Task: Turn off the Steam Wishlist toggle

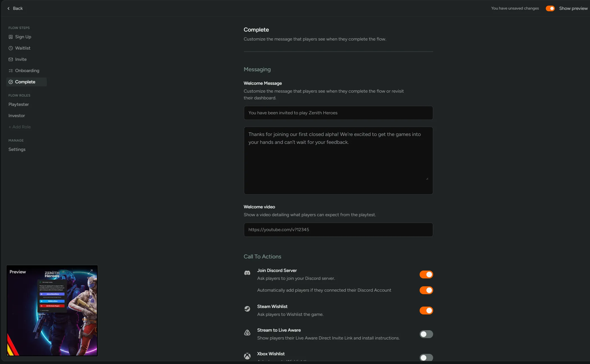Action: coord(426,311)
